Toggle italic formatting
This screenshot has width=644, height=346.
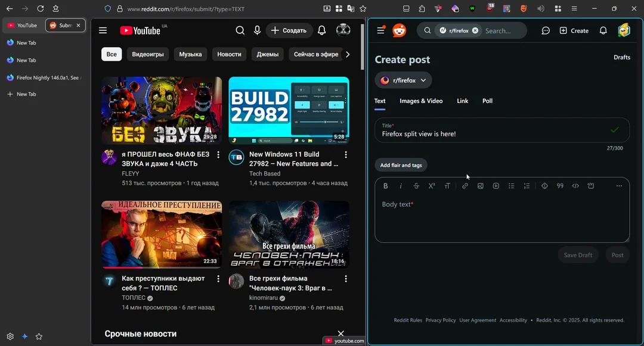tap(401, 185)
